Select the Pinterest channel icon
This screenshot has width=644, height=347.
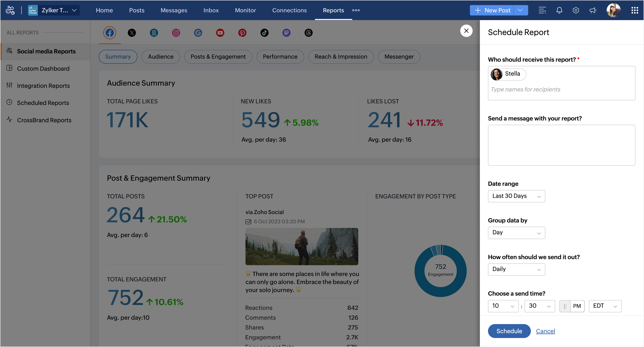242,33
